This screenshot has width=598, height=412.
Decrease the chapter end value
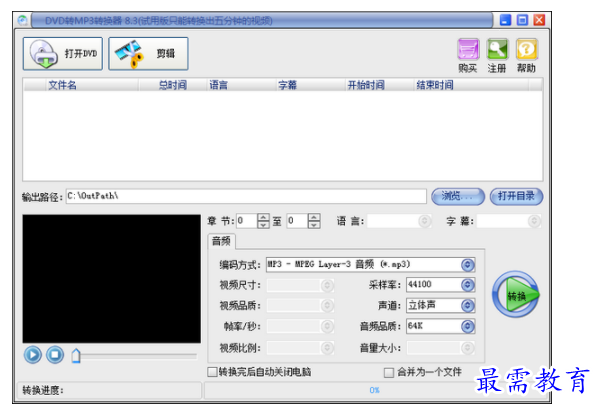pyautogui.click(x=314, y=225)
